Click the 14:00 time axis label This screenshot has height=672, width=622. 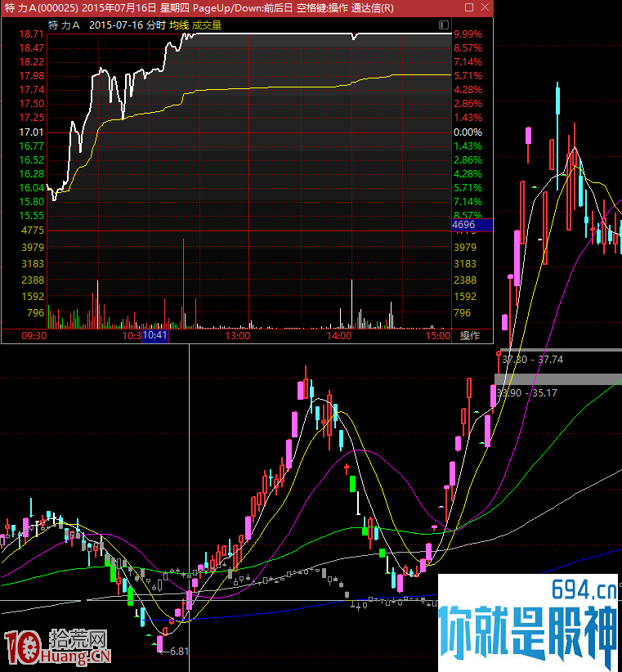click(339, 335)
